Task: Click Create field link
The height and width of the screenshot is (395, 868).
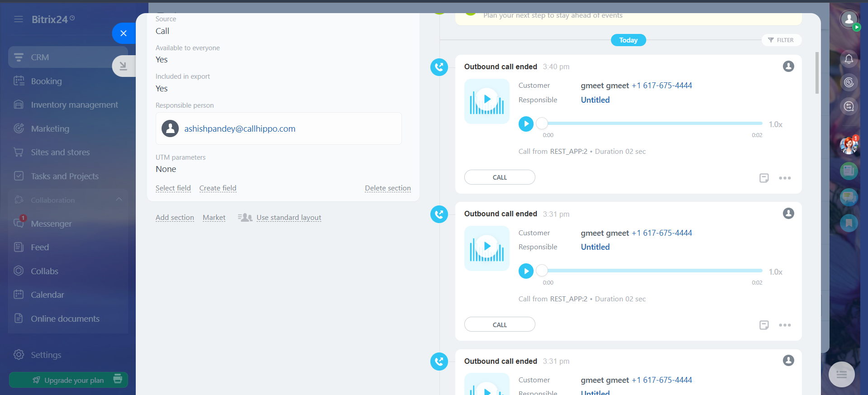Action: coord(218,188)
